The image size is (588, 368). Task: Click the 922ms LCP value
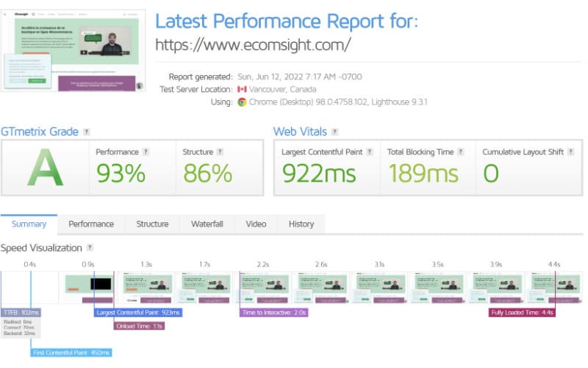tap(319, 174)
